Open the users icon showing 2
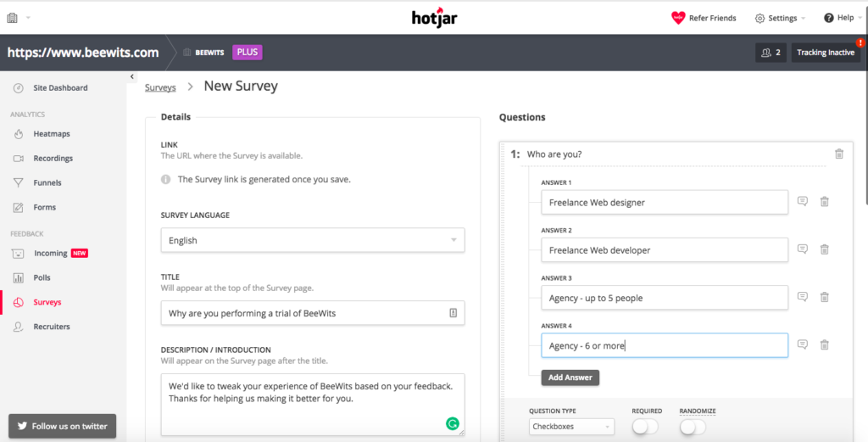This screenshot has width=868, height=442. click(771, 53)
